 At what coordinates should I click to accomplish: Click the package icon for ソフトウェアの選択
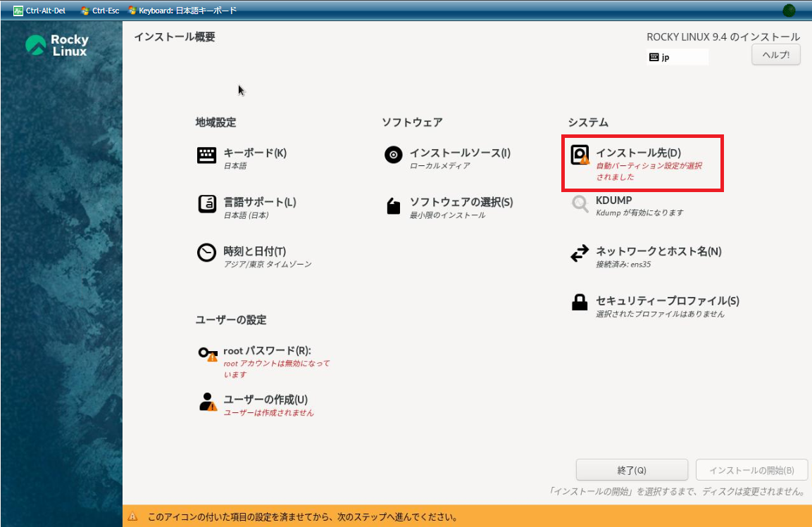coord(393,205)
